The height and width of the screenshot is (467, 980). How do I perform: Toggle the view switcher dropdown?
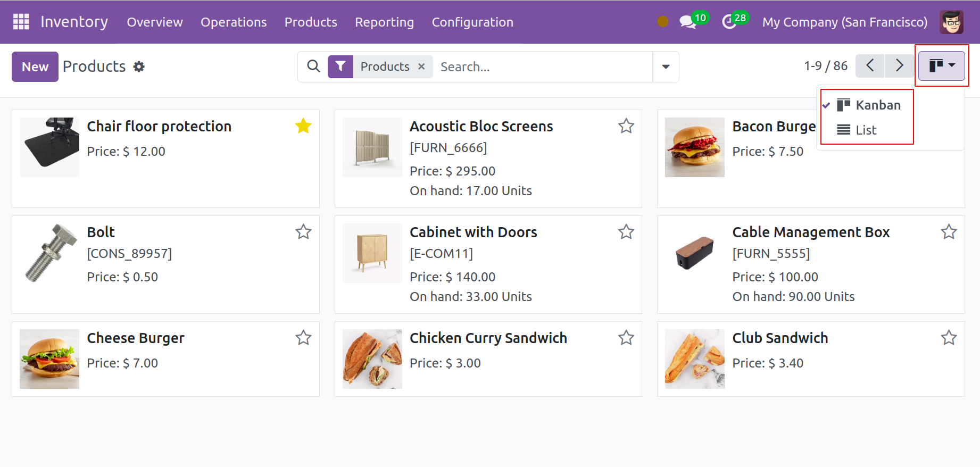tap(942, 66)
